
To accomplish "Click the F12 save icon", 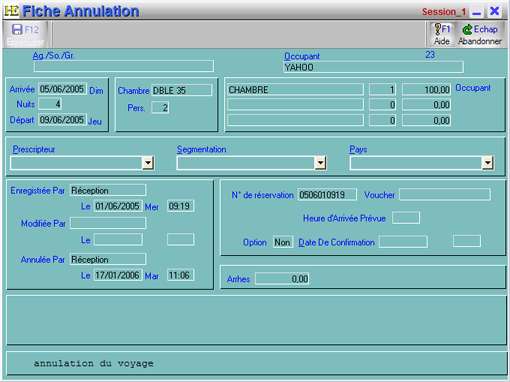I will 25,34.
